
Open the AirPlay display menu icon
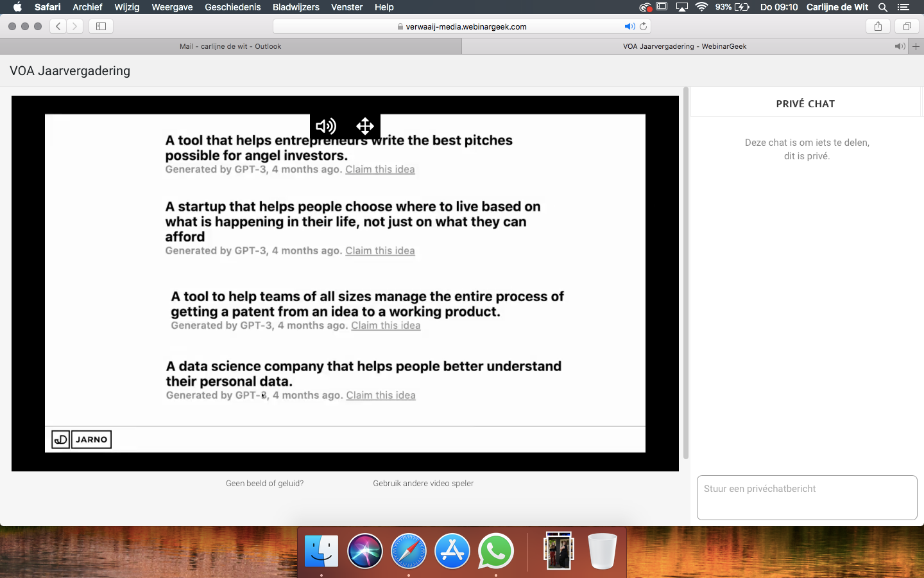click(682, 7)
